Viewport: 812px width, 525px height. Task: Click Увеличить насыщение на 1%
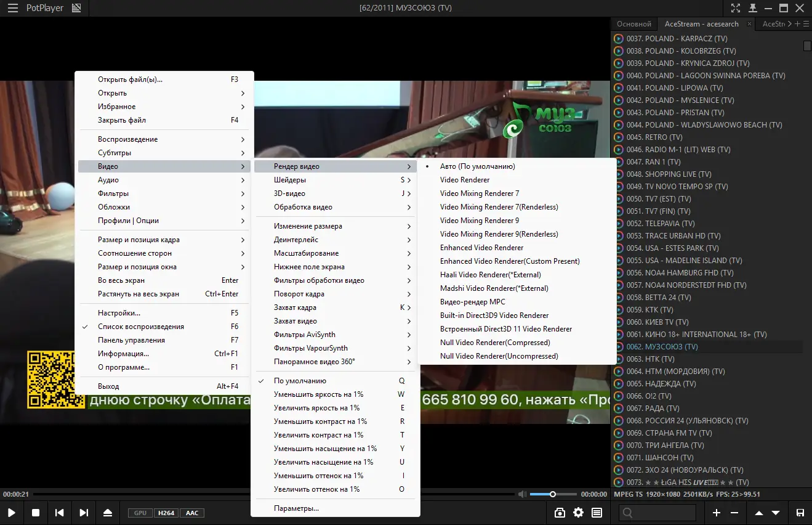[x=336, y=462]
